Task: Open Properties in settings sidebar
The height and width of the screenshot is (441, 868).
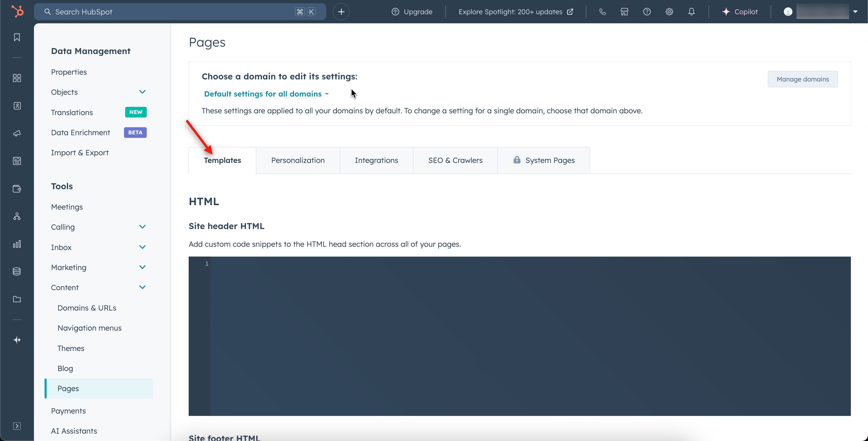Action: point(69,72)
